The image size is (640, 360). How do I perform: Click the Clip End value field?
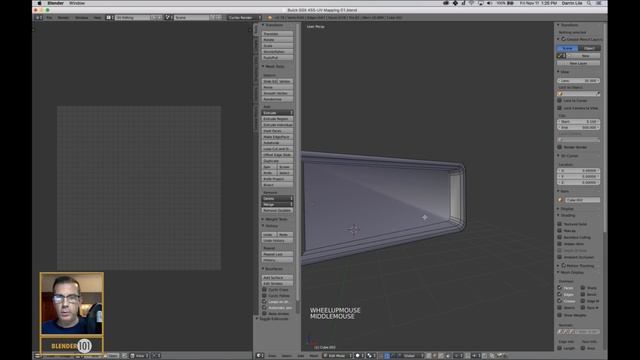click(579, 127)
